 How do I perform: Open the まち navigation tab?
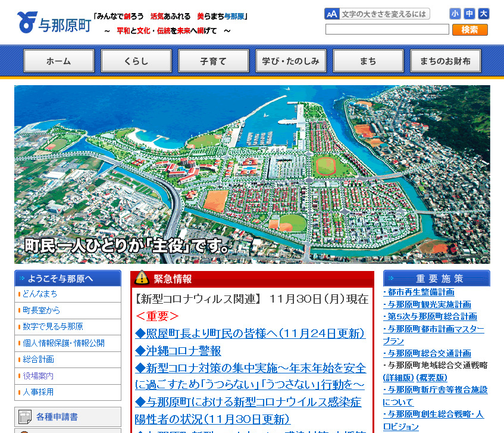368,61
